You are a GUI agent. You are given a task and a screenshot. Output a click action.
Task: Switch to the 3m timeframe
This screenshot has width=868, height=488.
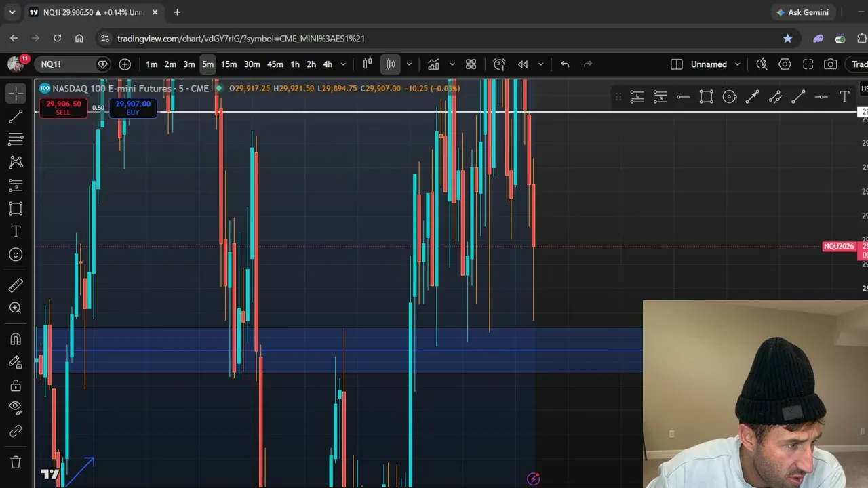pyautogui.click(x=189, y=64)
